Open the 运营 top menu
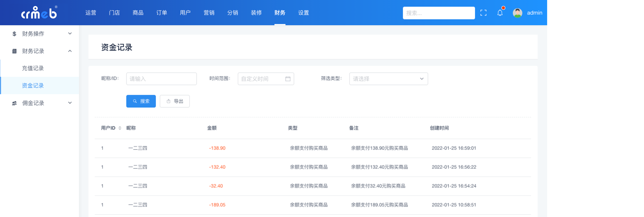The height and width of the screenshot is (217, 644). click(x=90, y=13)
